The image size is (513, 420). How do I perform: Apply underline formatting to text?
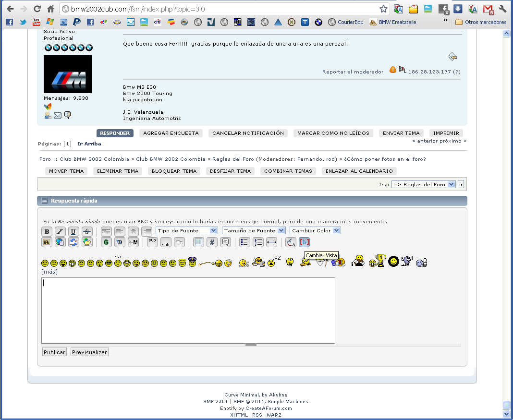(x=73, y=231)
